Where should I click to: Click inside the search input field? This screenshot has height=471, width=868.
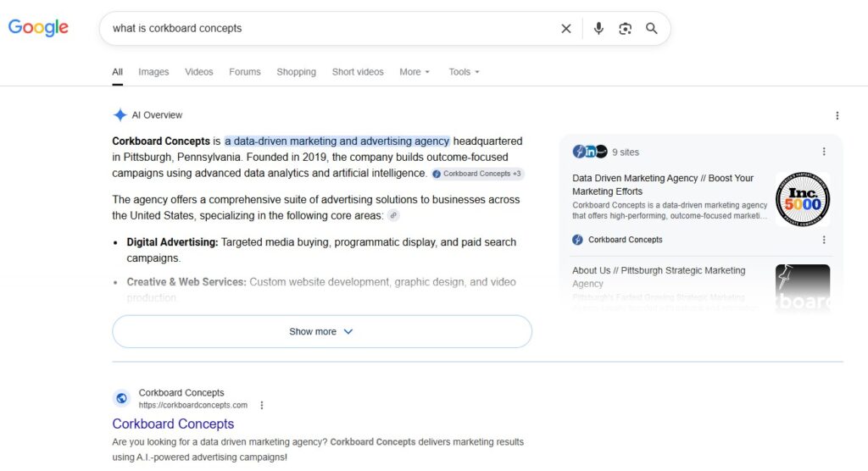coord(332,28)
